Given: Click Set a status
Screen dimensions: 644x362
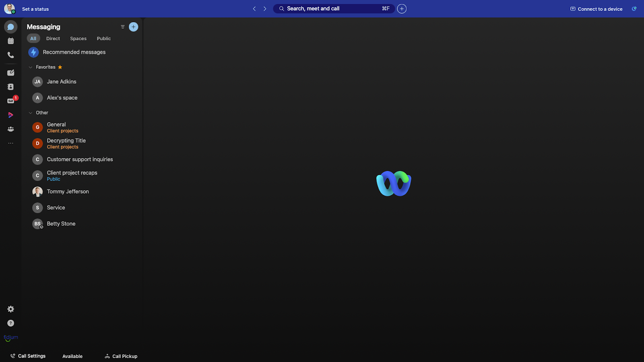Looking at the screenshot, I should coord(35,9).
